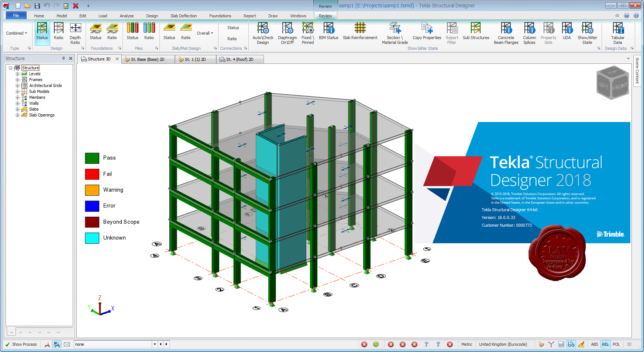
Task: Select Slab/Mat Design Ratio
Action: [x=186, y=31]
